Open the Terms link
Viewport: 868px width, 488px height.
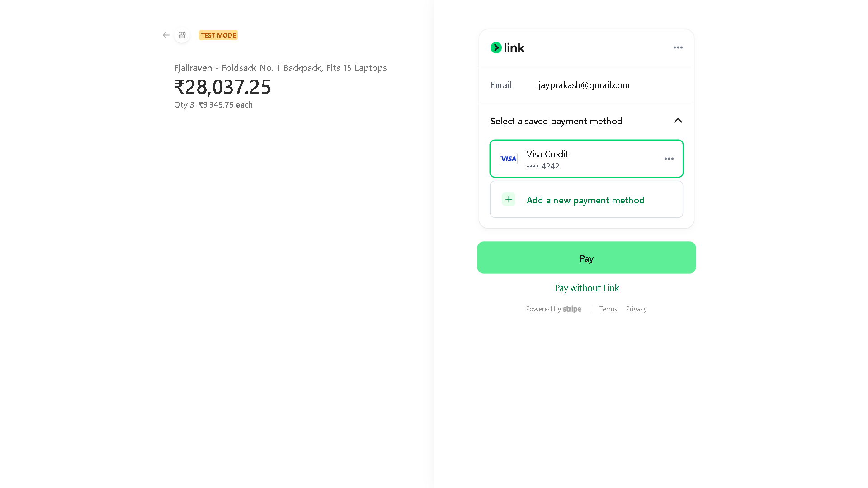point(608,309)
